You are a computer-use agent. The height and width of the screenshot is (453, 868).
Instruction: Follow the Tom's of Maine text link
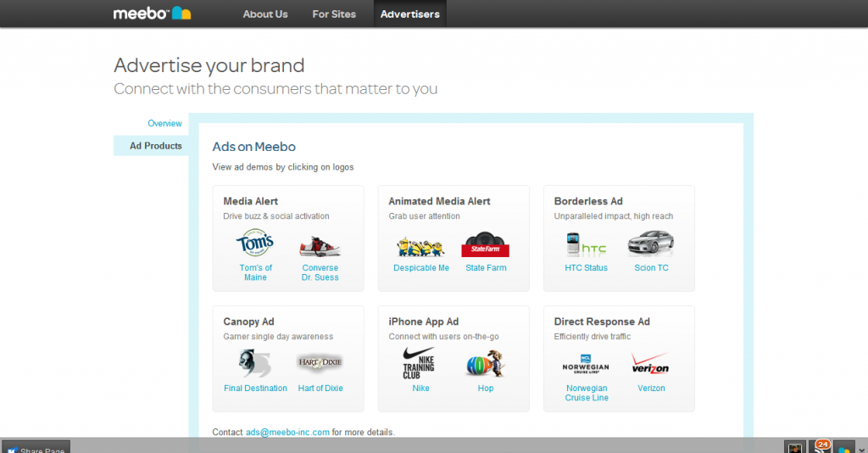point(255,272)
